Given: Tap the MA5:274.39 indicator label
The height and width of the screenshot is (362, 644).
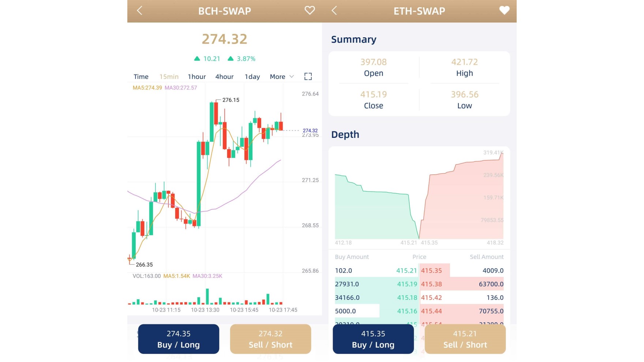Looking at the screenshot, I should click(147, 88).
